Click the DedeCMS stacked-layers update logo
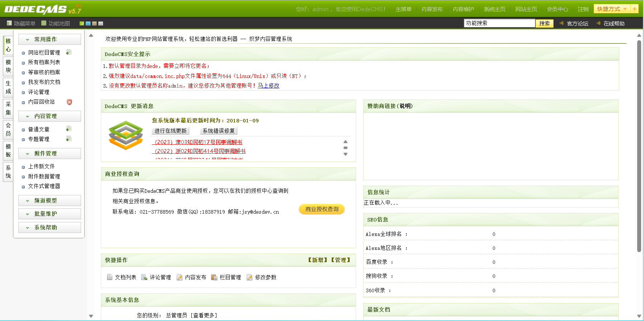Image resolution: width=644 pixels, height=321 pixels. 126,135
